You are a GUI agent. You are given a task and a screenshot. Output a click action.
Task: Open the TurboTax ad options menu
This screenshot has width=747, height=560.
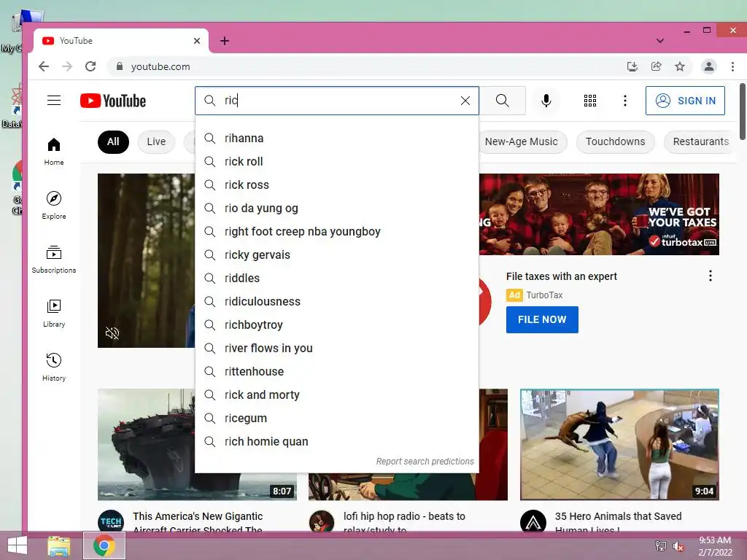point(710,276)
